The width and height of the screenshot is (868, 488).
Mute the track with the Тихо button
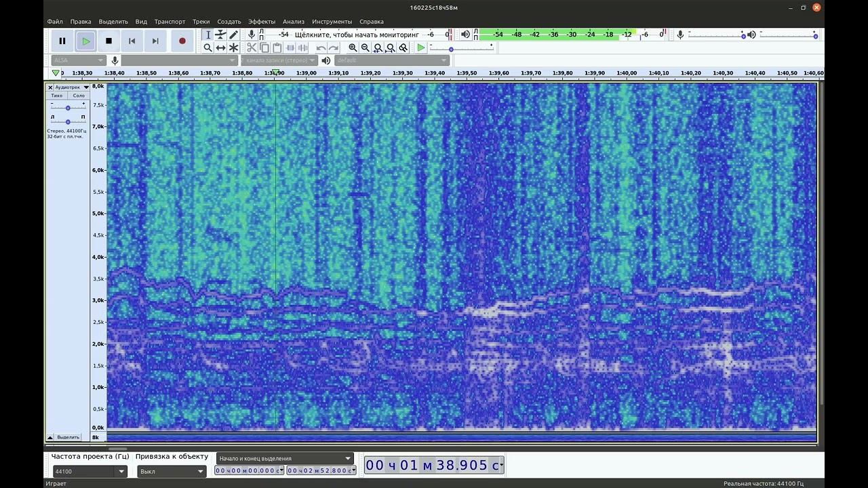tap(57, 96)
